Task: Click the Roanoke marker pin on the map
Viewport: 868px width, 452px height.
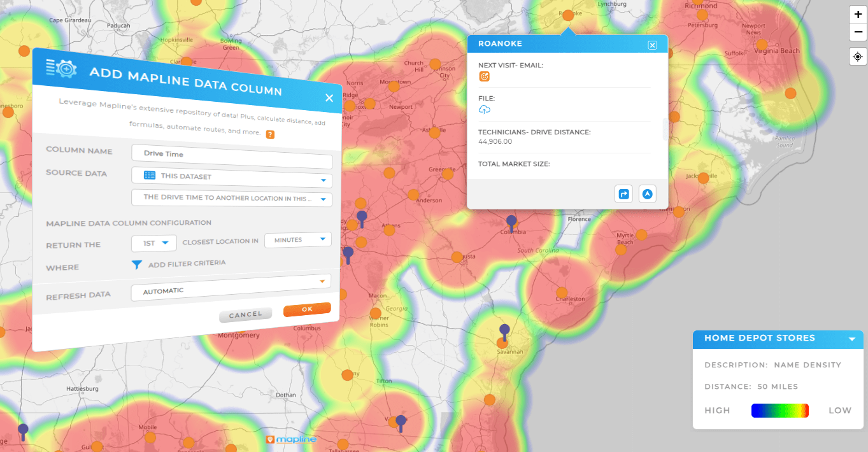Action: coord(567,14)
